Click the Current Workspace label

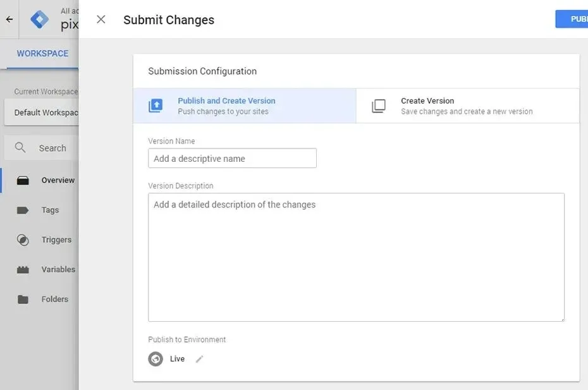[x=46, y=92]
